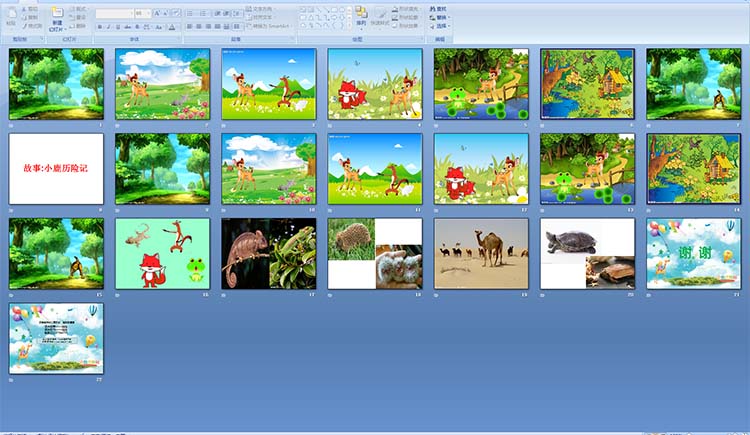
Task: Expand the shapes gallery More arrow
Action: [x=350, y=25]
